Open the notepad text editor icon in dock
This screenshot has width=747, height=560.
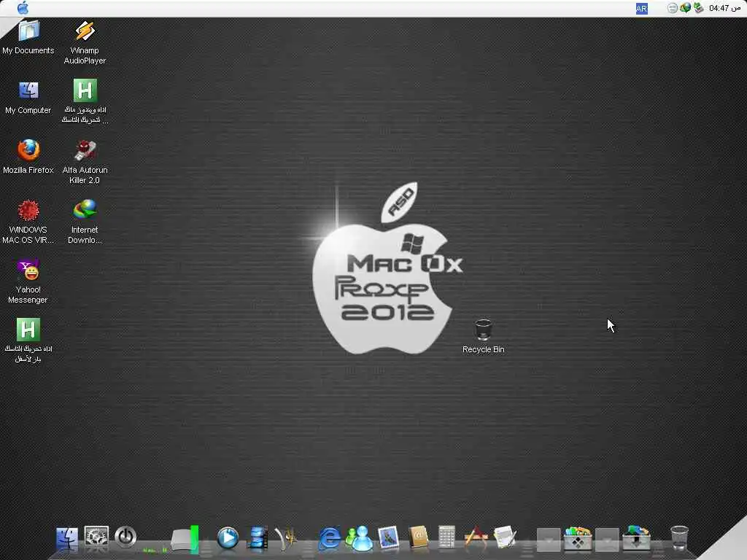pyautogui.click(x=505, y=537)
